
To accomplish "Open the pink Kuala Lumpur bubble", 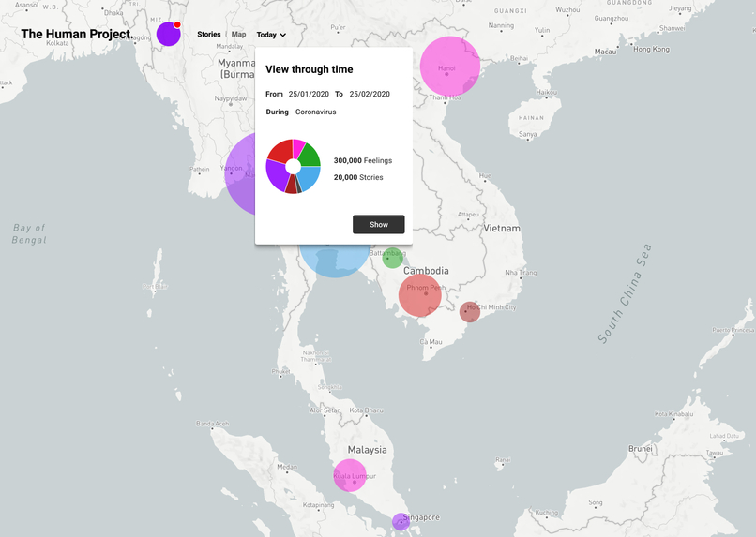I will (350, 475).
